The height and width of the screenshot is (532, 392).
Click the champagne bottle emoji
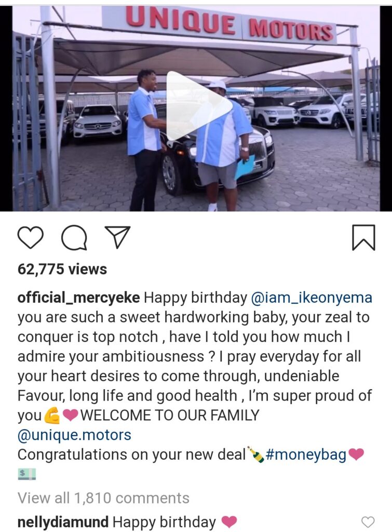pyautogui.click(x=256, y=455)
